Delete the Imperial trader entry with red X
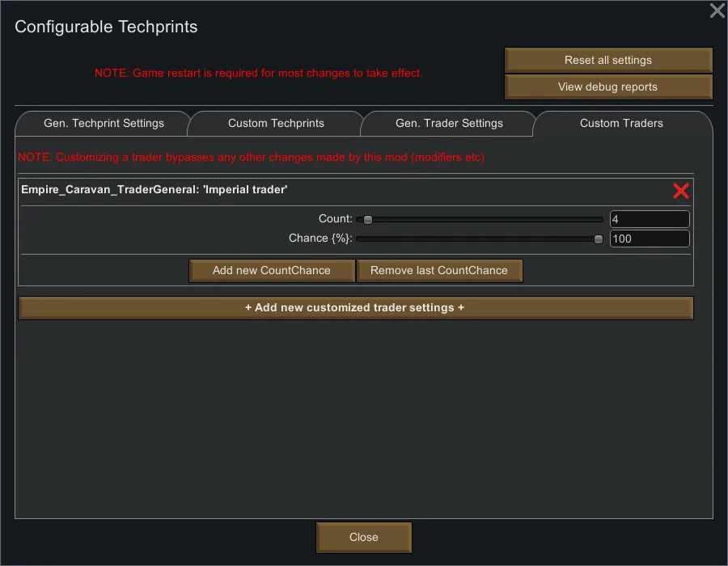The image size is (728, 566). (x=681, y=190)
